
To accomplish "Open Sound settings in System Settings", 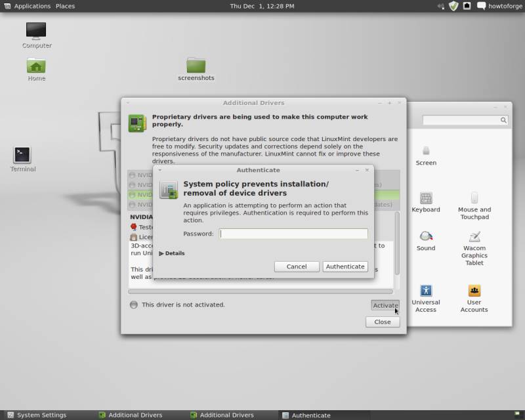I will coord(426,241).
